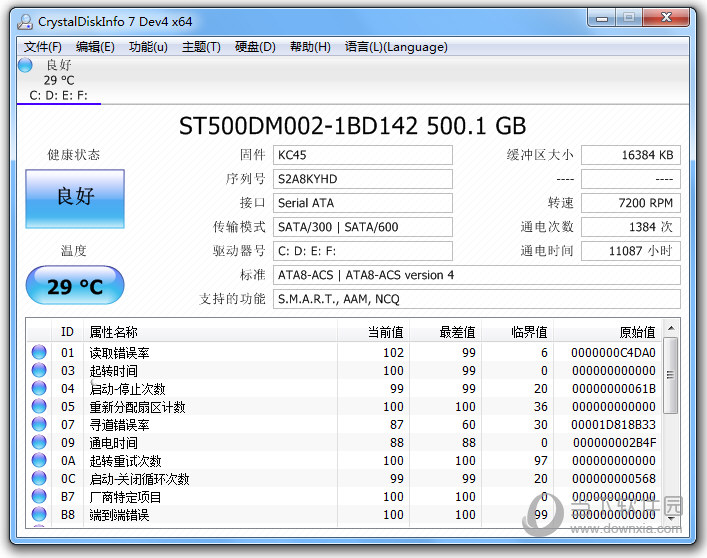707x558 pixels.
Task: Click the attribute list scrollbar thumb
Action: point(671,375)
